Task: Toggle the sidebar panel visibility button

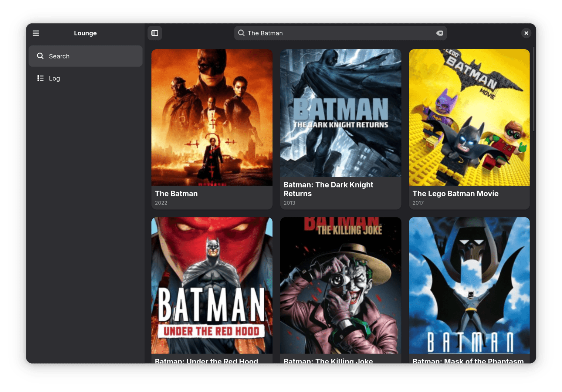Action: pyautogui.click(x=155, y=33)
